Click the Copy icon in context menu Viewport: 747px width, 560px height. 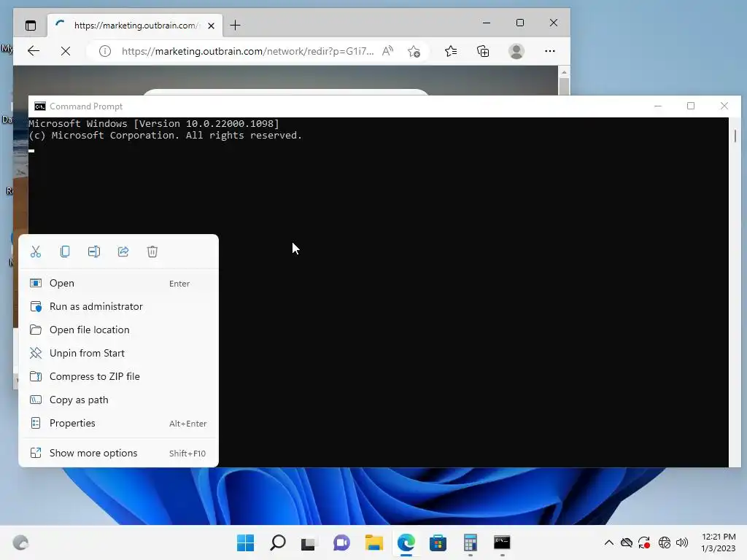tap(65, 252)
